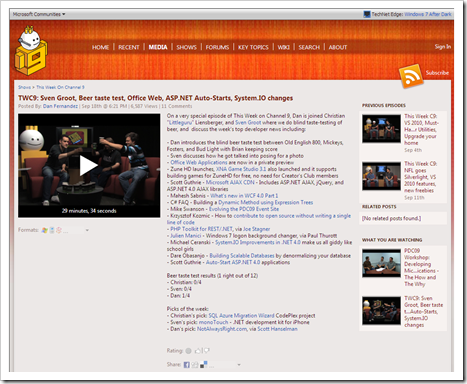
Task: Share on Facebook icon
Action: (187, 365)
